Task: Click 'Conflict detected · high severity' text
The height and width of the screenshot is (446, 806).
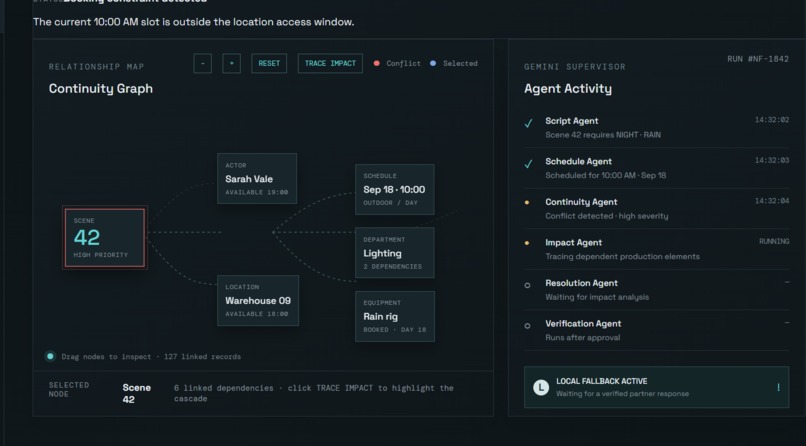Action: pyautogui.click(x=607, y=216)
